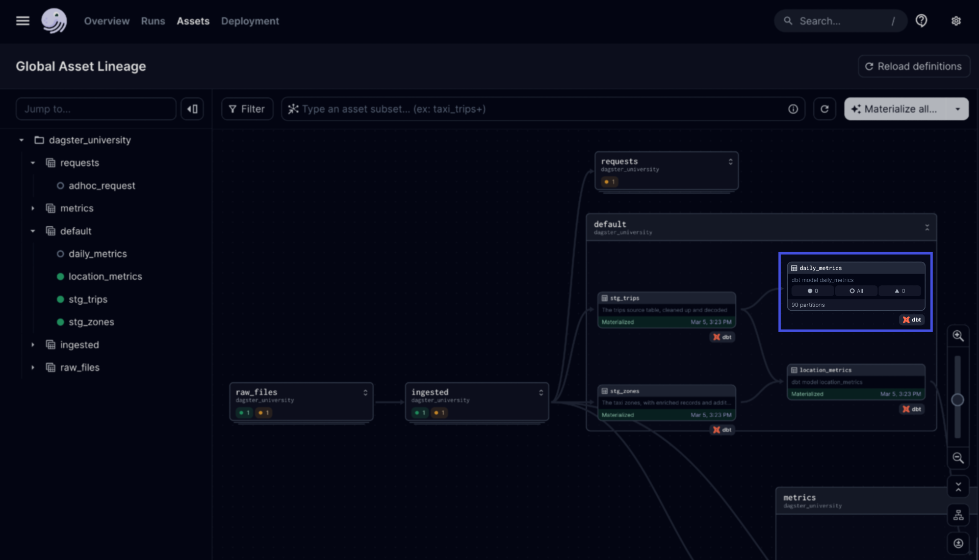This screenshot has width=979, height=560.
Task: Expand the metrics group in sidebar
Action: (x=33, y=208)
